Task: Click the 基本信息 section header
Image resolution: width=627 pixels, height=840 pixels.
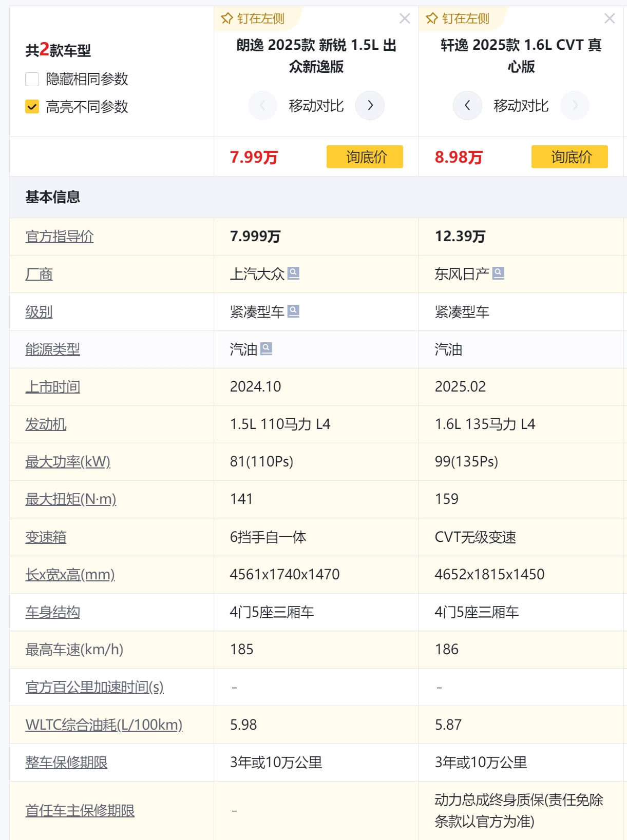Action: (x=53, y=197)
